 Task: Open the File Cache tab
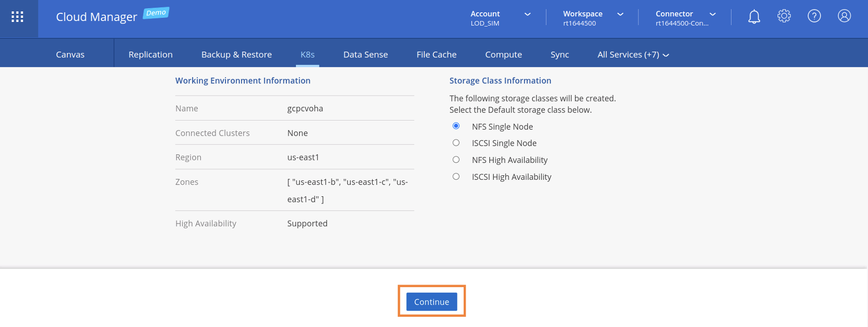(x=437, y=55)
